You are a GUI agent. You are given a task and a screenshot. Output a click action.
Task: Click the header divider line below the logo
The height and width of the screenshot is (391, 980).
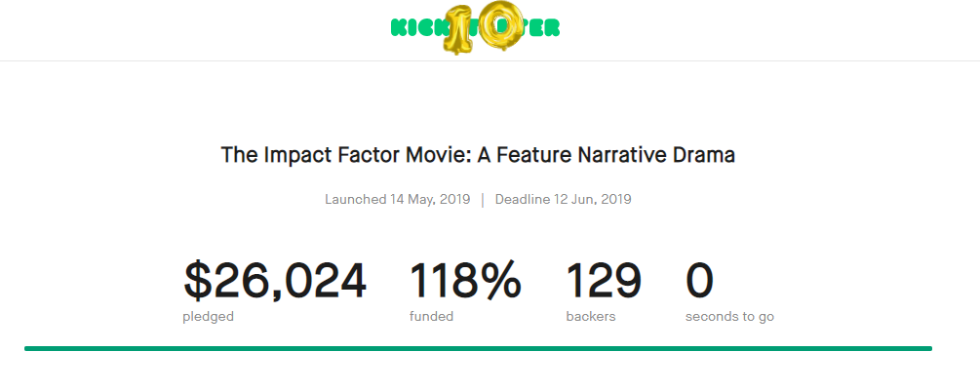click(490, 60)
